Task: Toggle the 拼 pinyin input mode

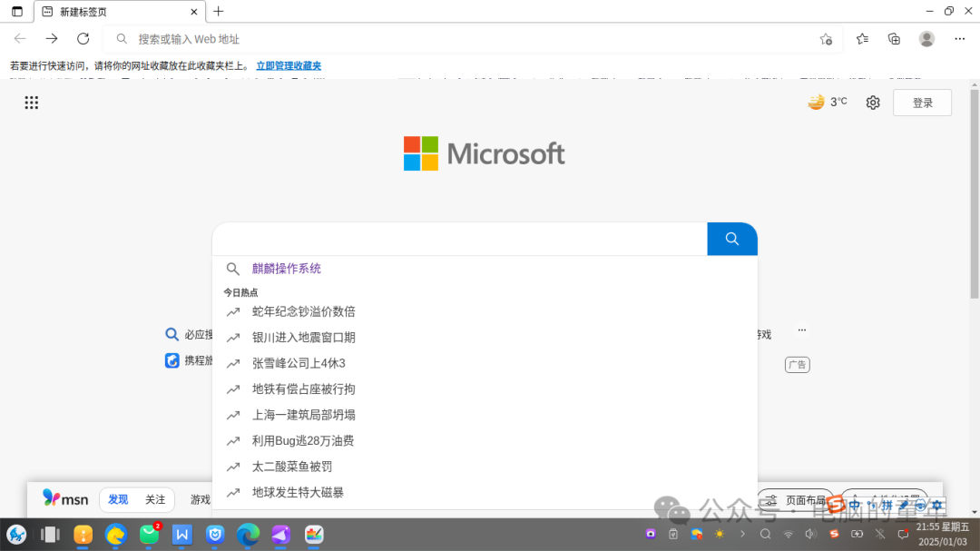Action: click(x=889, y=504)
